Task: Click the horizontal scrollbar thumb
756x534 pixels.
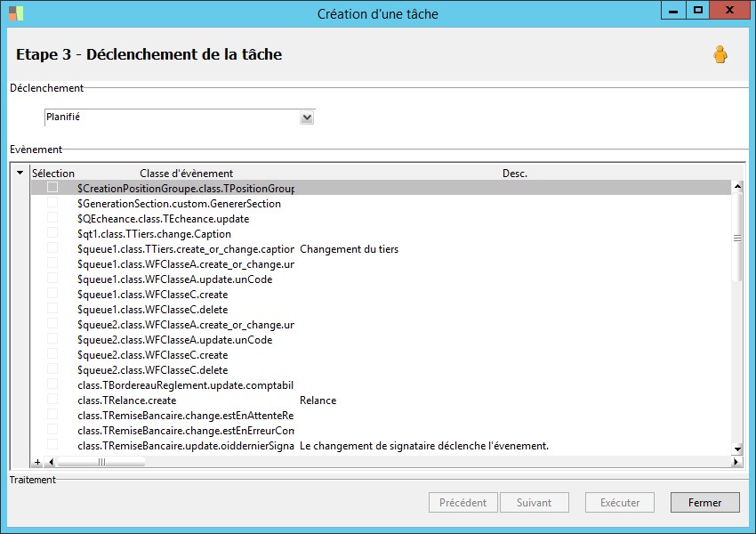Action: point(101,462)
